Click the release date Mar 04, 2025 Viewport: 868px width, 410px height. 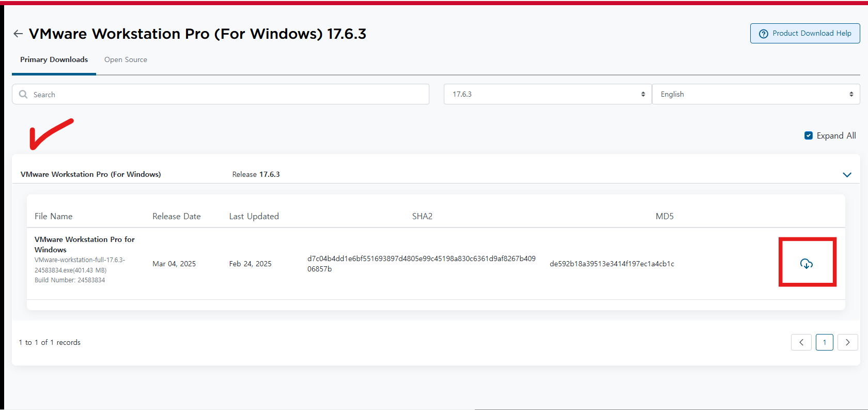coord(174,264)
